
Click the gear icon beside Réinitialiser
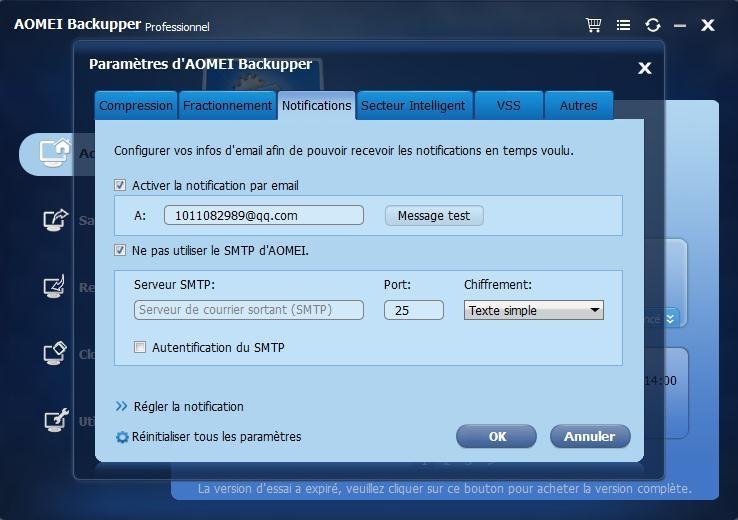122,437
